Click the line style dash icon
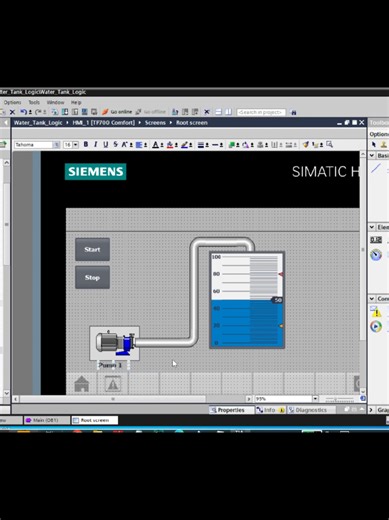Viewport: 389px width, 520px height. pos(215,145)
